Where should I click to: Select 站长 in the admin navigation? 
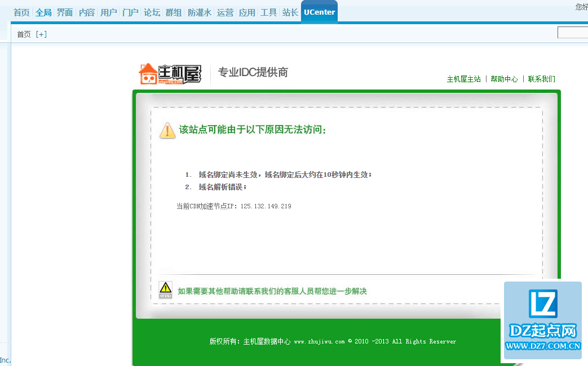pos(290,12)
